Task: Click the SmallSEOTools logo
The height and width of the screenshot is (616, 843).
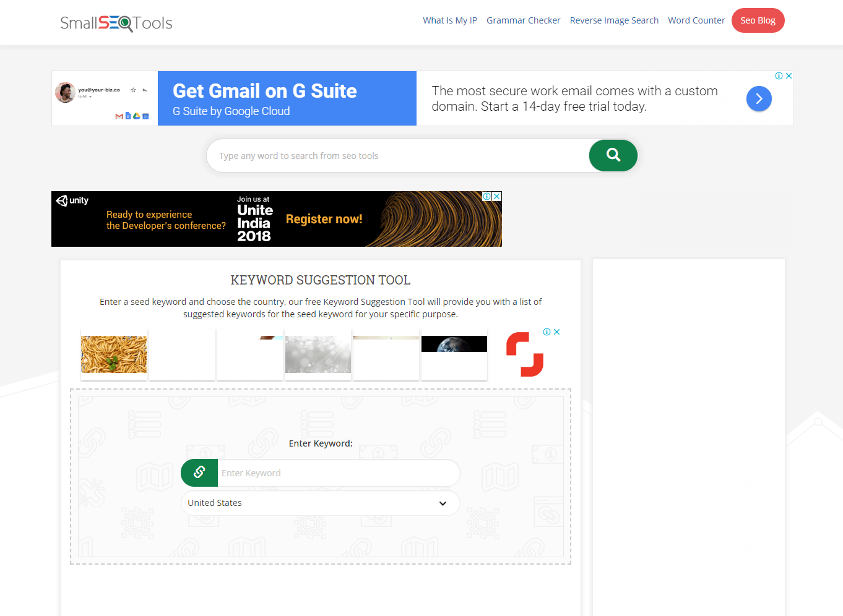Action: click(x=116, y=23)
